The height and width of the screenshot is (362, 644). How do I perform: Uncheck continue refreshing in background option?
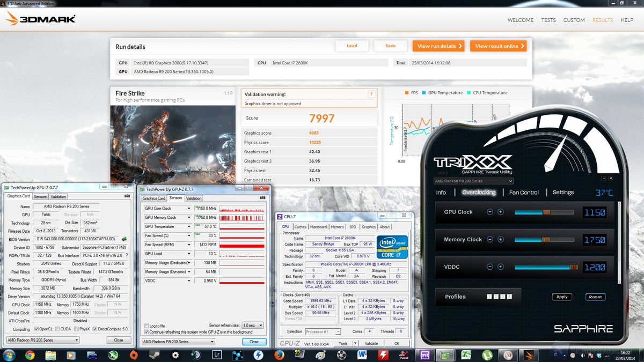pyautogui.click(x=147, y=332)
